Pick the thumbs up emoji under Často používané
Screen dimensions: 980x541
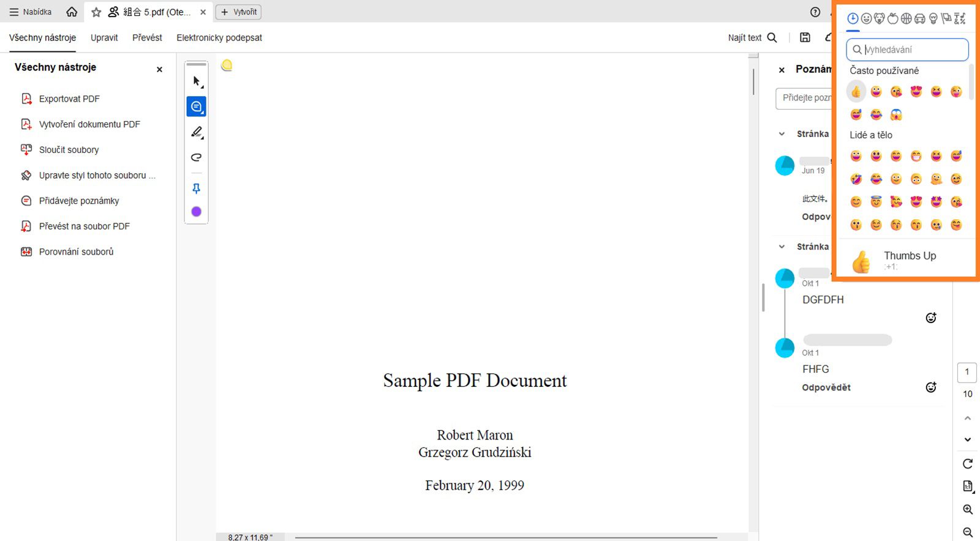856,92
